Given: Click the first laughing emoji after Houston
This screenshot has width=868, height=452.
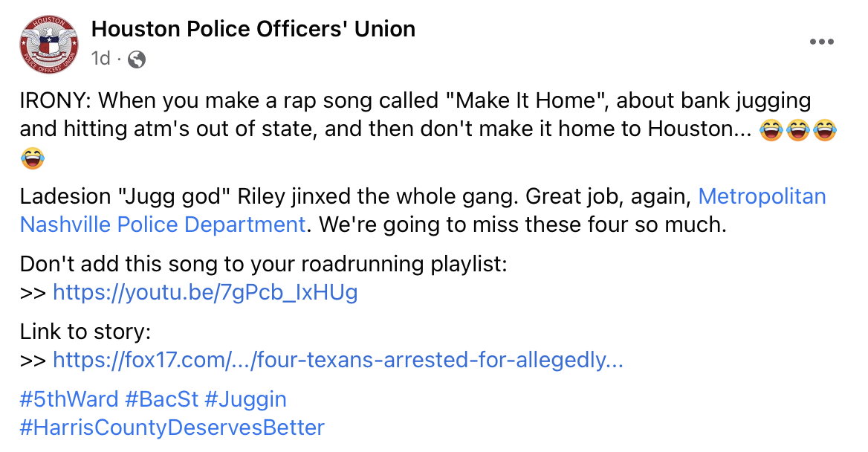Looking at the screenshot, I should [771, 129].
